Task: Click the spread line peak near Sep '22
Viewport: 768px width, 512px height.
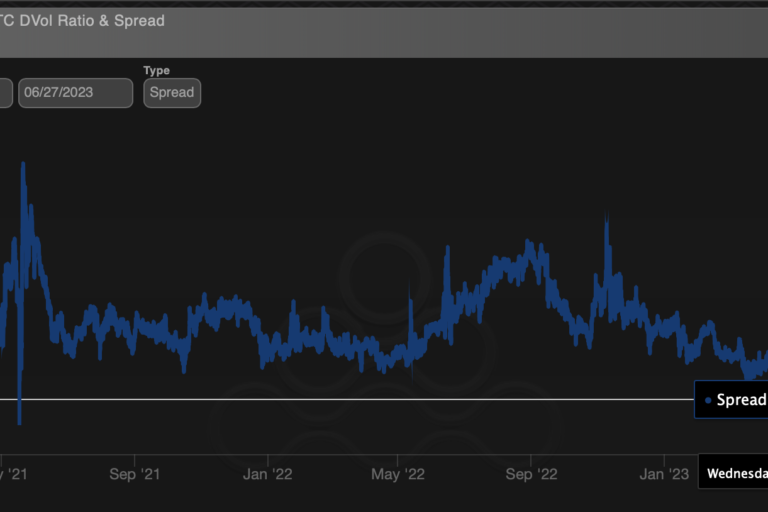Action: (529, 242)
